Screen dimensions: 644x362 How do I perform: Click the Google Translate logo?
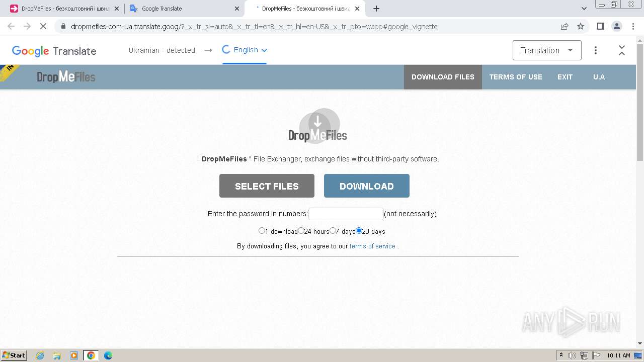click(54, 51)
